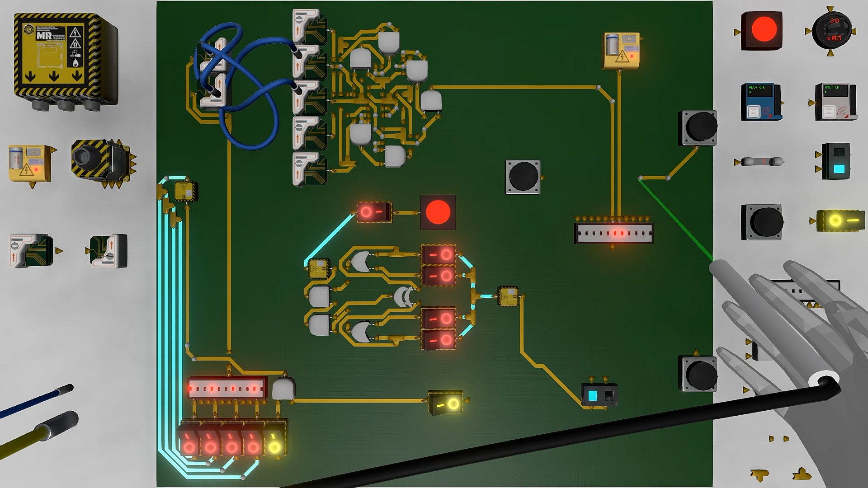Flip the first red switch in the bottom-left row
Screen dimensions: 868x488
coord(189,443)
